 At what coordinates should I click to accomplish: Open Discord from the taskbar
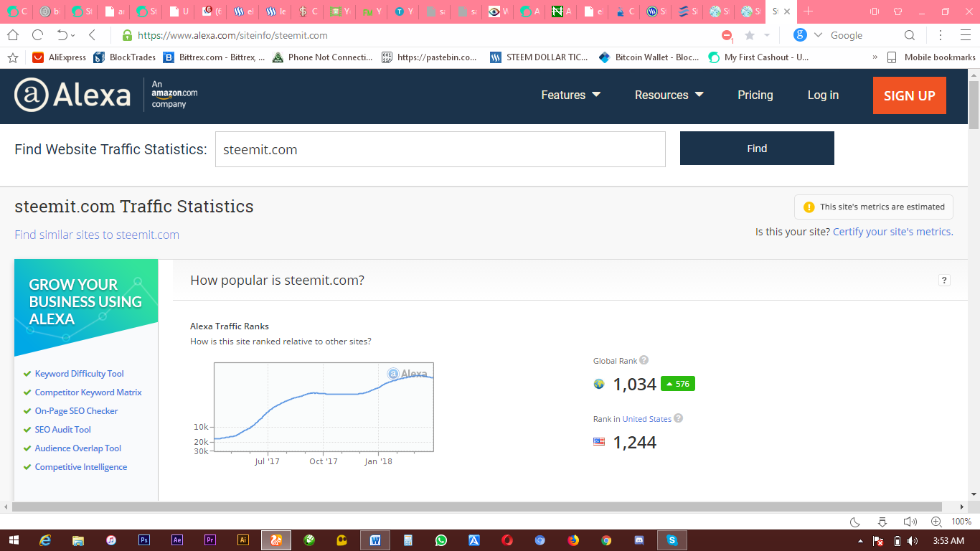click(639, 540)
